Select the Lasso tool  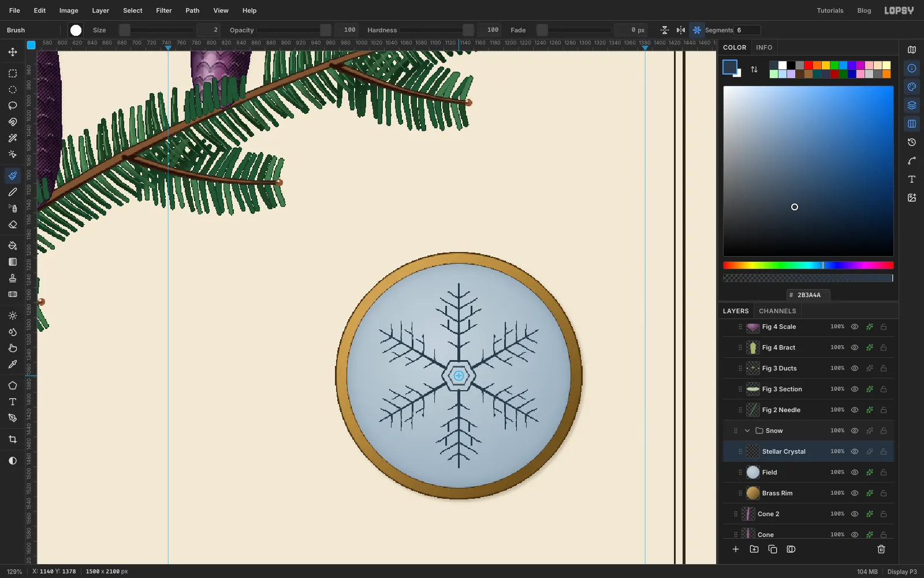pos(13,106)
